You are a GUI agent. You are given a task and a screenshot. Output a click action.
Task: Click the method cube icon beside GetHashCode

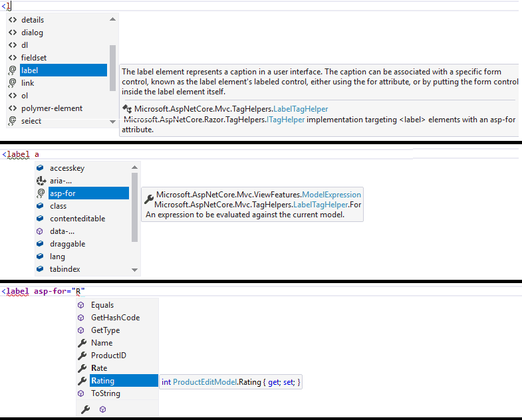click(82, 318)
